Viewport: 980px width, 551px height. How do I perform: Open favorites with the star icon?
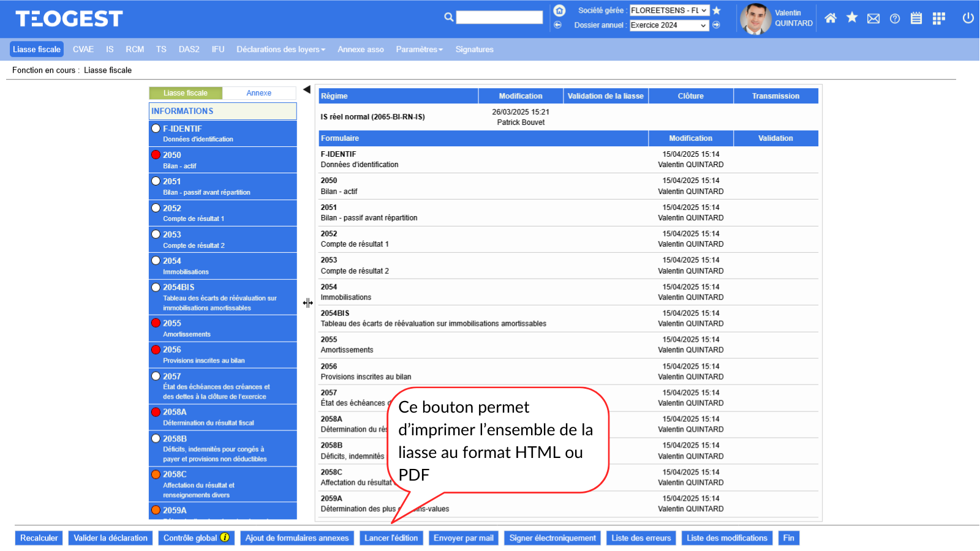[851, 18]
